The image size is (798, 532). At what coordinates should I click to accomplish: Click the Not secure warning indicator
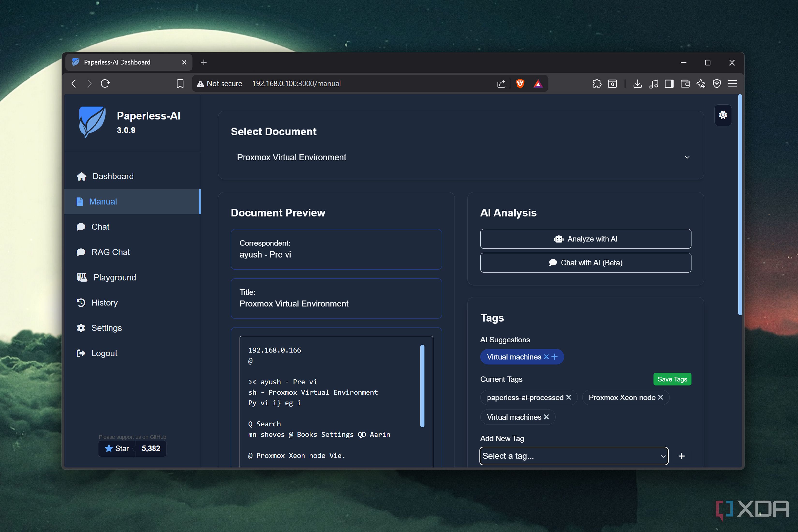220,83
